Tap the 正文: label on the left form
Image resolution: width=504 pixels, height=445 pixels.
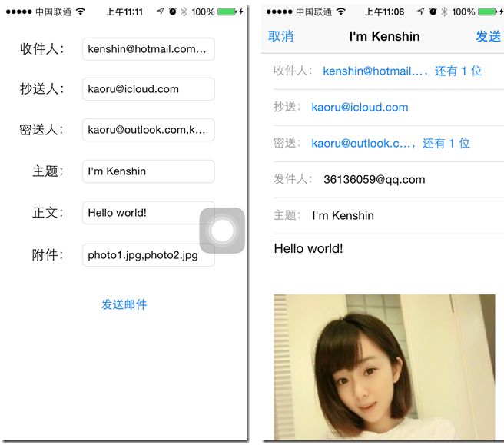48,213
